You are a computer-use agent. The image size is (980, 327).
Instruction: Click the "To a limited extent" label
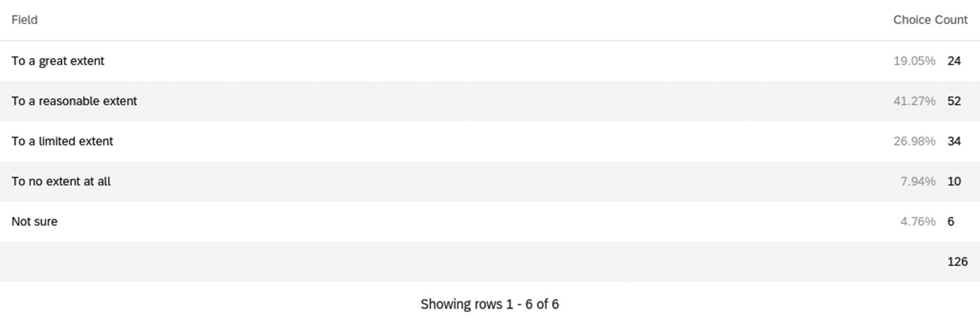62,142
